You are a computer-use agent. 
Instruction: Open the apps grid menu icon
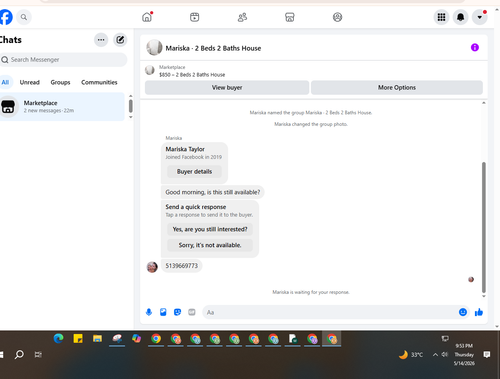441,17
